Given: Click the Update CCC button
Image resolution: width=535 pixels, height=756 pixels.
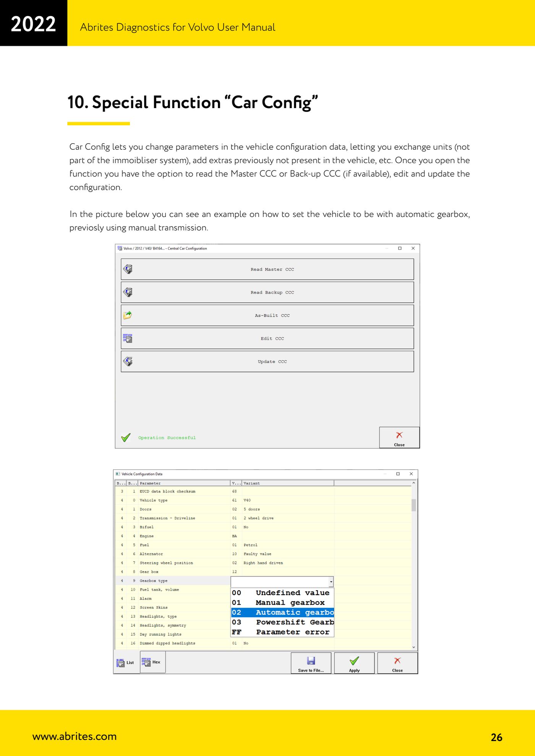Looking at the screenshot, I should pos(267,361).
